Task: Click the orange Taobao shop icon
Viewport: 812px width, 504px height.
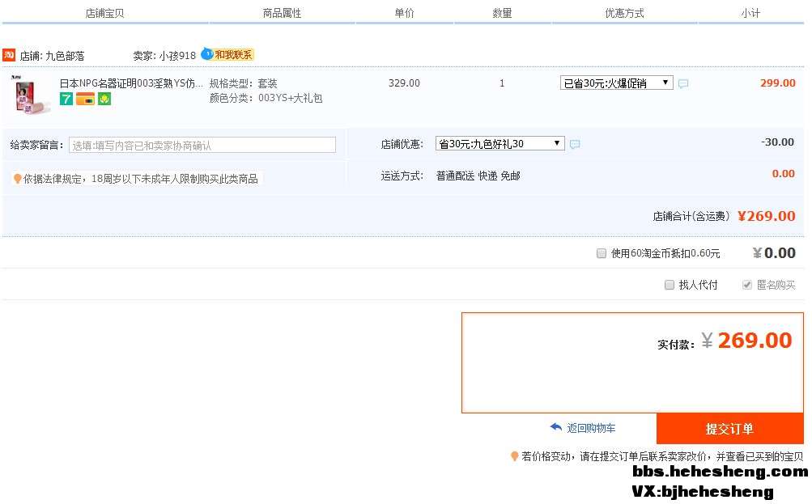Action: click(x=9, y=55)
